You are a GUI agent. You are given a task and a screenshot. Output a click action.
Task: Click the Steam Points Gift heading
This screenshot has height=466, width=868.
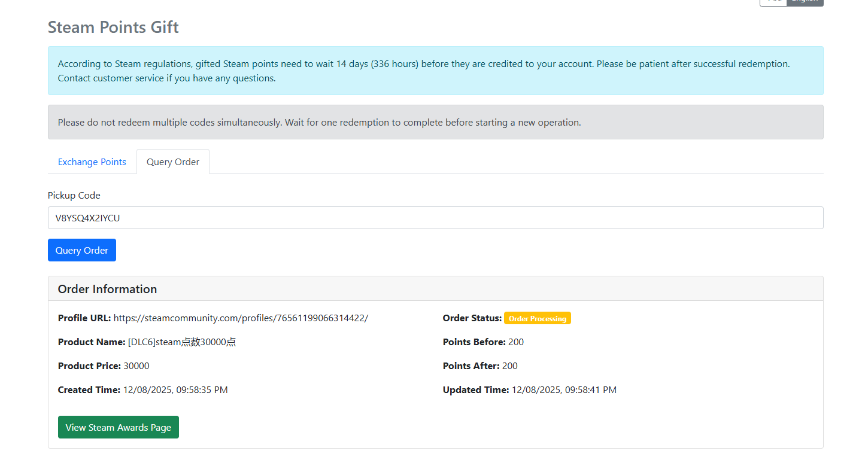(113, 28)
